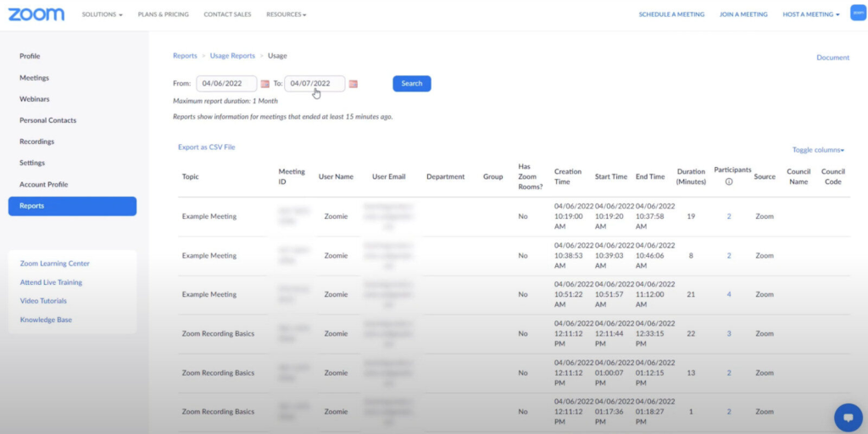Go to Plans & Pricing
The height and width of the screenshot is (434, 868).
pyautogui.click(x=164, y=14)
